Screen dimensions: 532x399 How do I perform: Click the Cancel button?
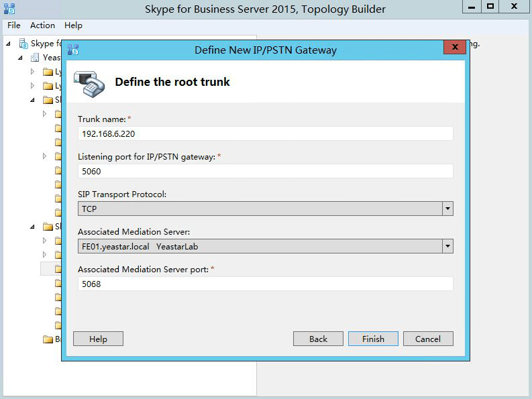(x=428, y=339)
